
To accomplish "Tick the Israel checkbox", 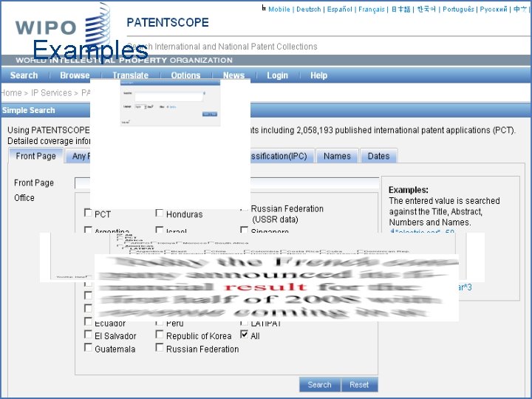I will pos(159,230).
